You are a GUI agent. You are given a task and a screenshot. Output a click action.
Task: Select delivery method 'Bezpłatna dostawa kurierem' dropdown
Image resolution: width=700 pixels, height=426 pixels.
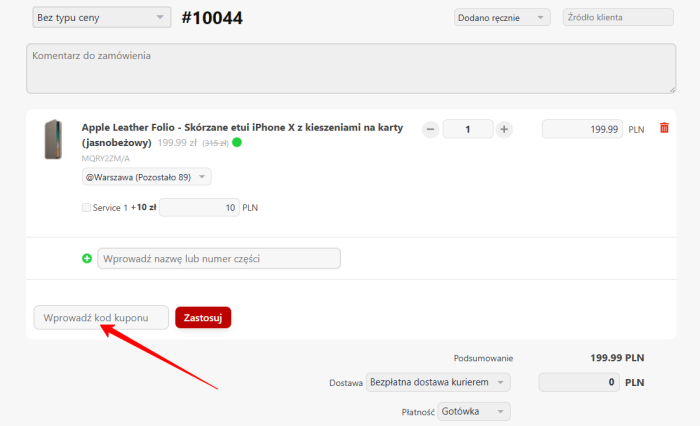[x=439, y=383]
